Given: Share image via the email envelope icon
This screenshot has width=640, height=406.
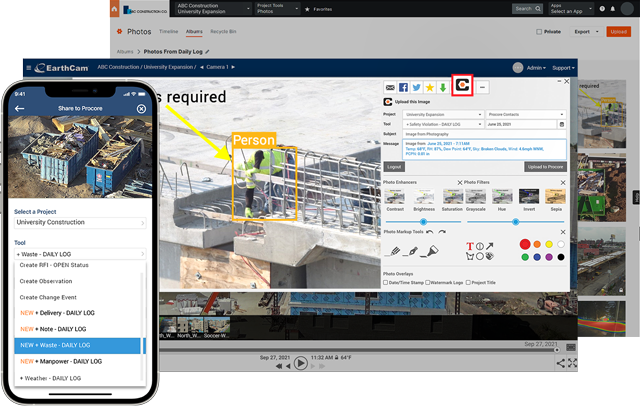Looking at the screenshot, I should point(390,87).
